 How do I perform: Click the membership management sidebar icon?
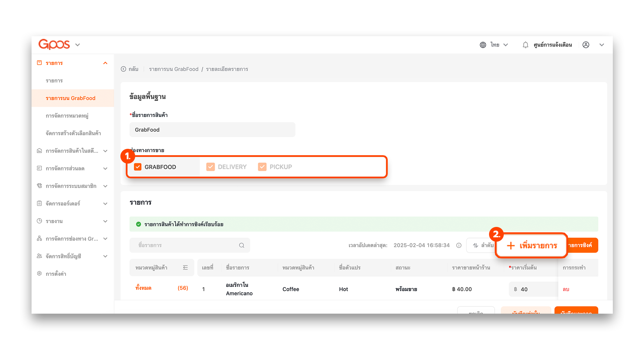(x=40, y=186)
